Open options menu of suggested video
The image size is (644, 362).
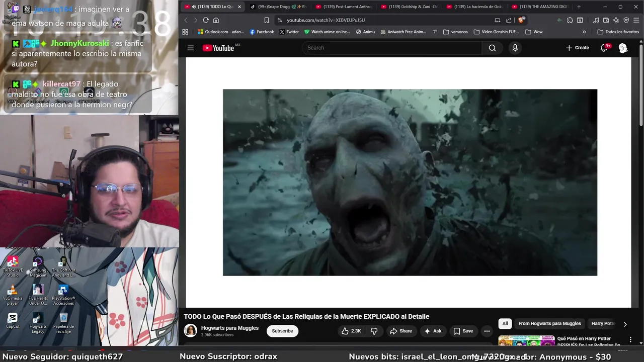pos(630,340)
